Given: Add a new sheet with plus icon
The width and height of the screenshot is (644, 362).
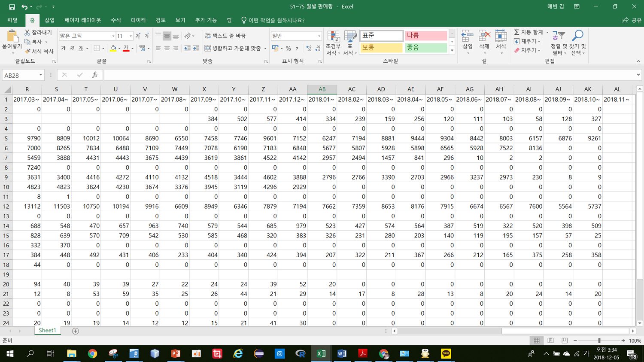Looking at the screenshot, I should tap(76, 331).
